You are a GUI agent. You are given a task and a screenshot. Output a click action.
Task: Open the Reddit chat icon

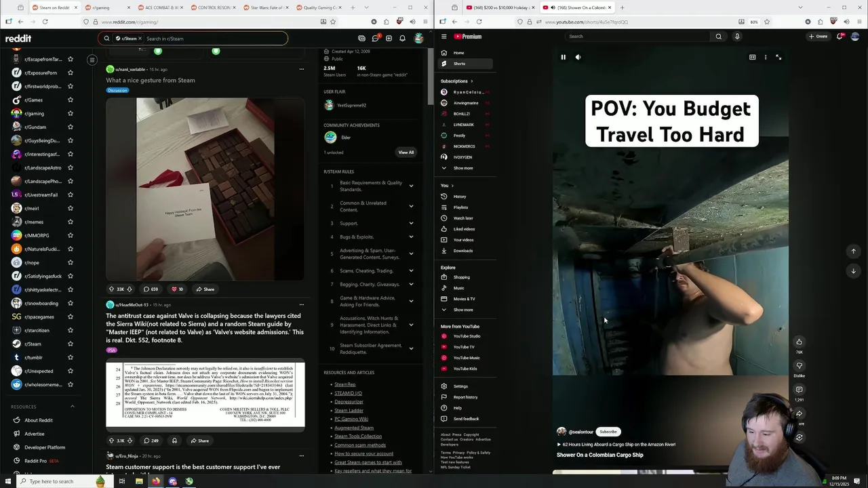pos(375,39)
